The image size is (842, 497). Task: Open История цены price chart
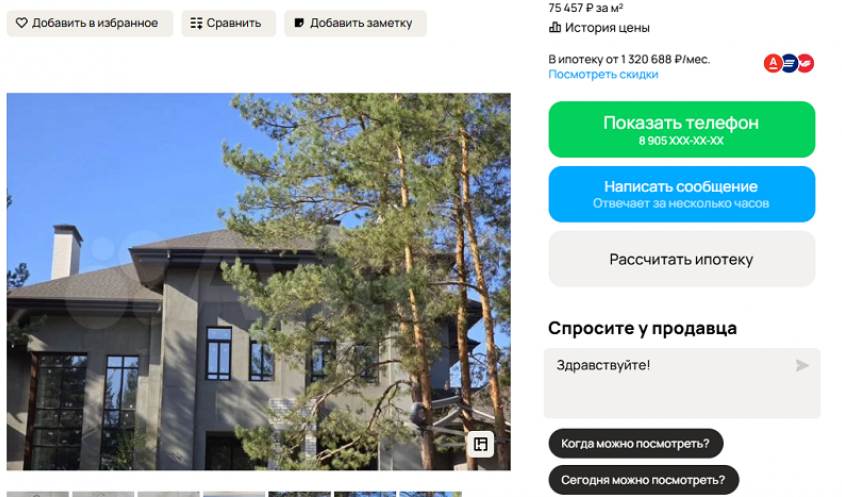[599, 27]
